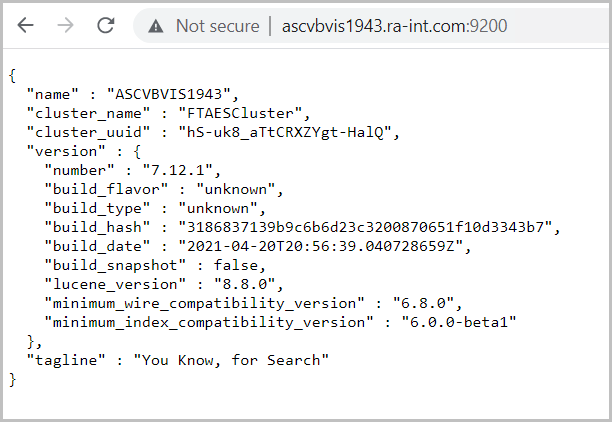Click the opening brace after version
This screenshot has width=612, height=422.
(x=137, y=151)
